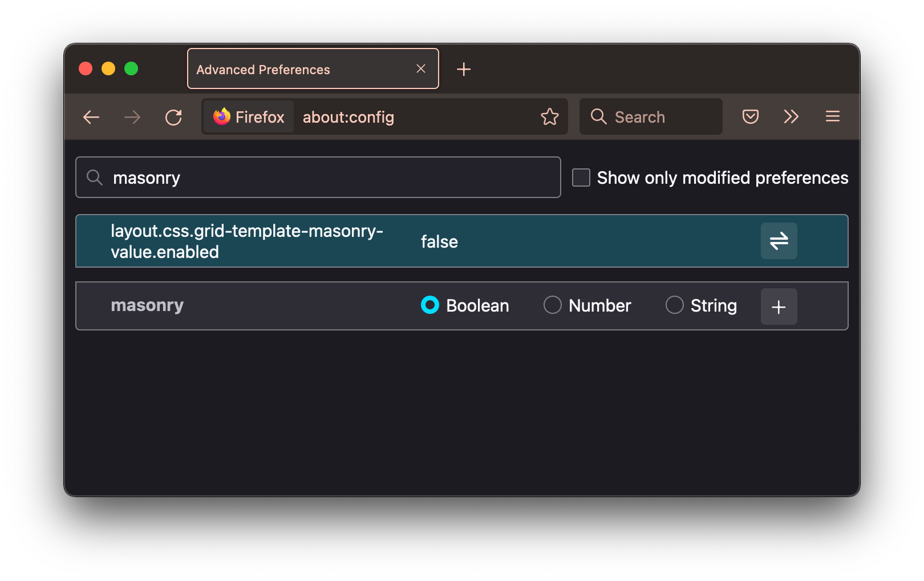Image resolution: width=924 pixels, height=581 pixels.
Task: Select the Advanced Preferences tab
Action: point(313,68)
